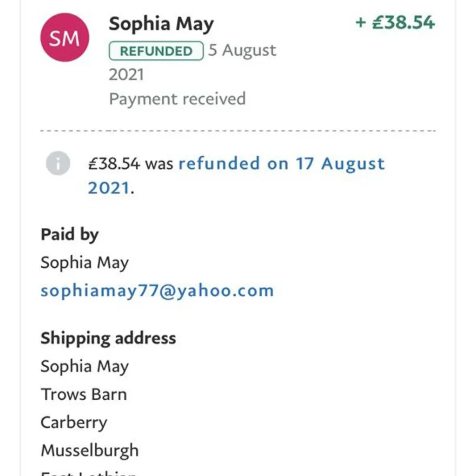Click the '£38.54 was' refund notice text
476x476 pixels.
point(131,164)
